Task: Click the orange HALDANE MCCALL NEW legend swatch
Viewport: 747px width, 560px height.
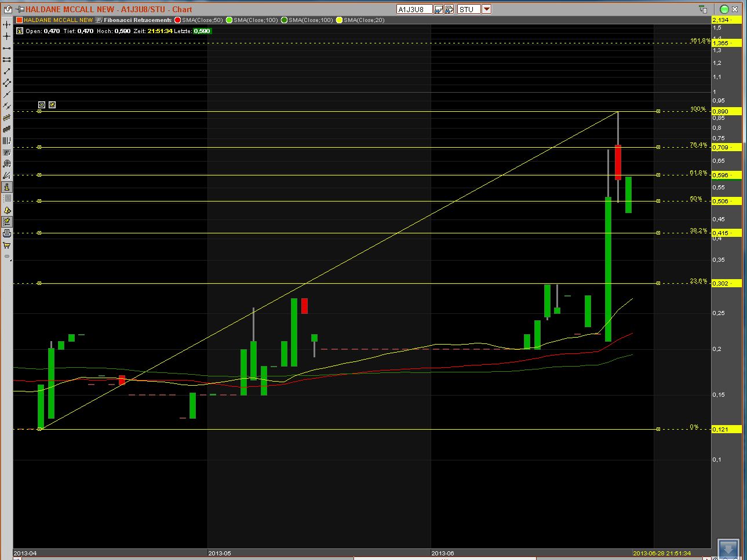Action: click(19, 20)
